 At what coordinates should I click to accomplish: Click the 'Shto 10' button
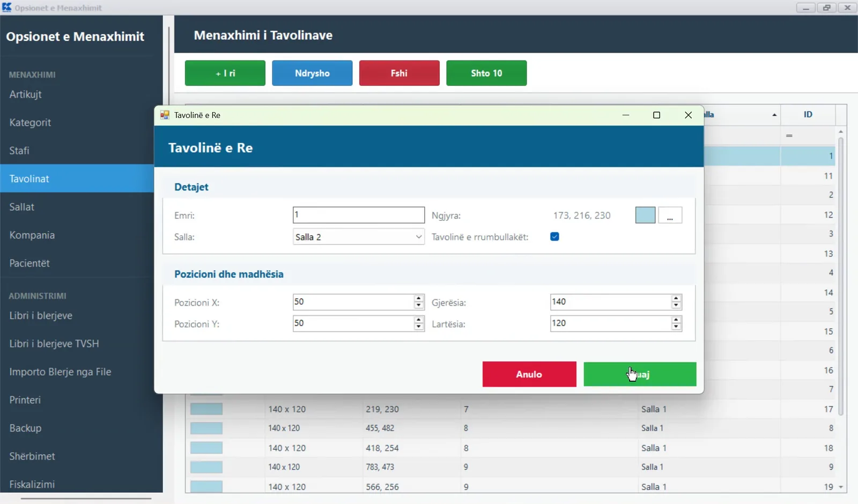tap(486, 73)
